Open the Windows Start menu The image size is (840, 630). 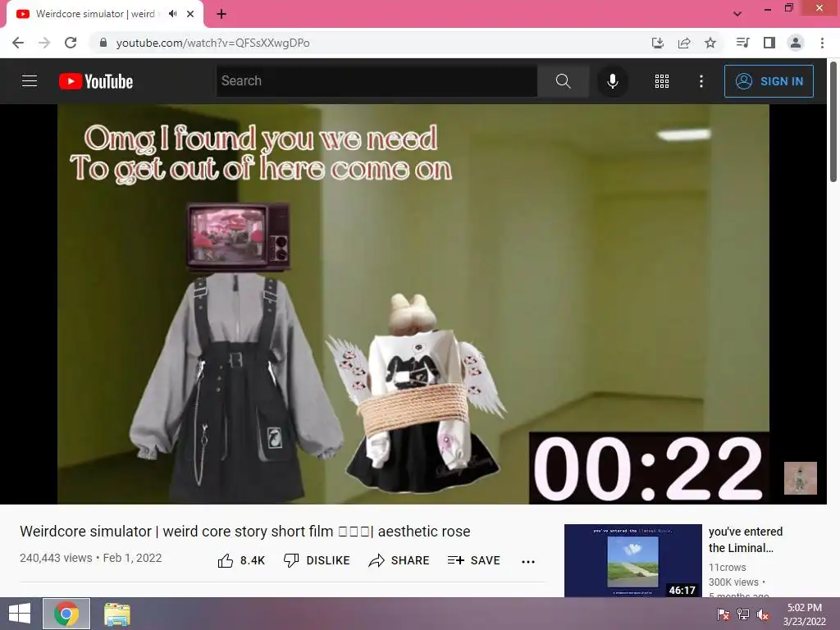click(x=20, y=614)
